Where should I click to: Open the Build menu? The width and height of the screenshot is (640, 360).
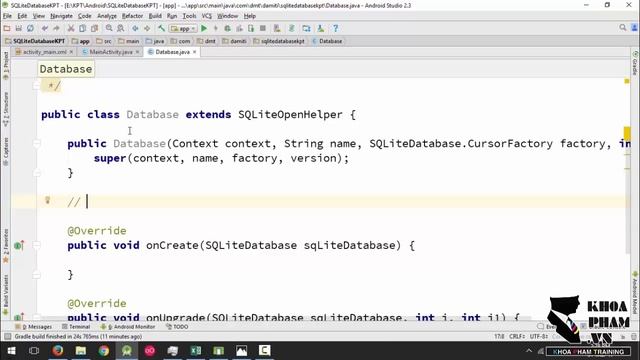[155, 16]
